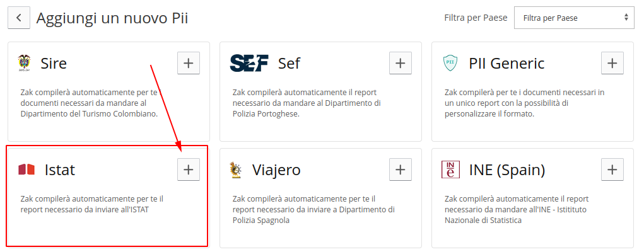The height and width of the screenshot is (252, 644).
Task: Click the Viajero card title
Action: [276, 169]
